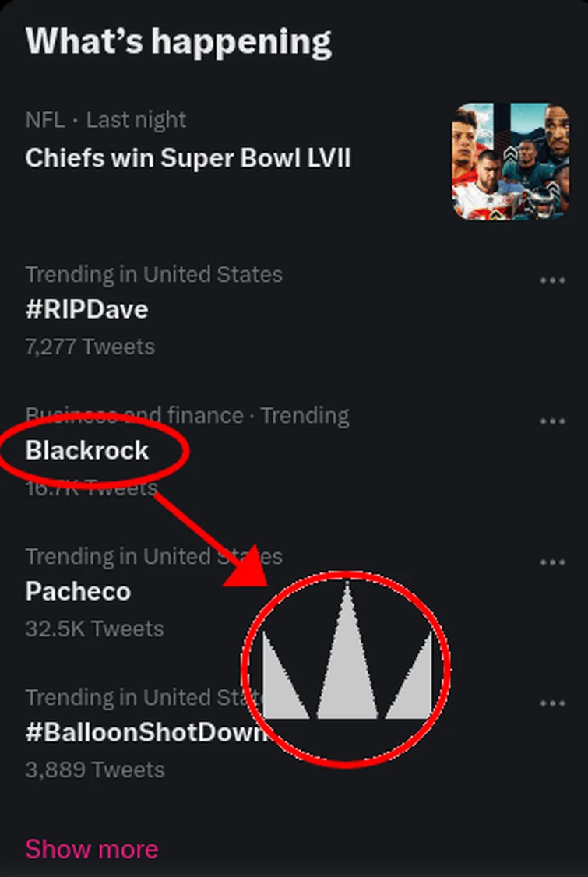Select the Blackrock trending topic

coord(86,450)
